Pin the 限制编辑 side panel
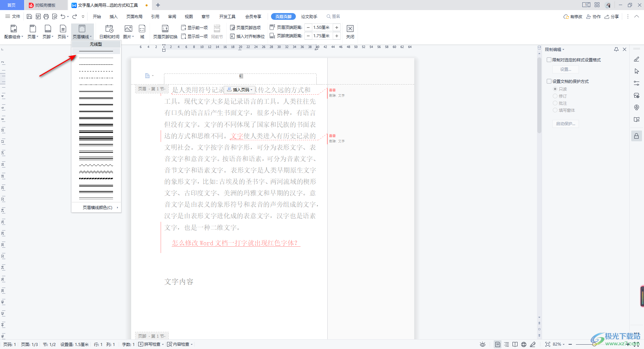The width and height of the screenshot is (644, 349). pyautogui.click(x=616, y=49)
